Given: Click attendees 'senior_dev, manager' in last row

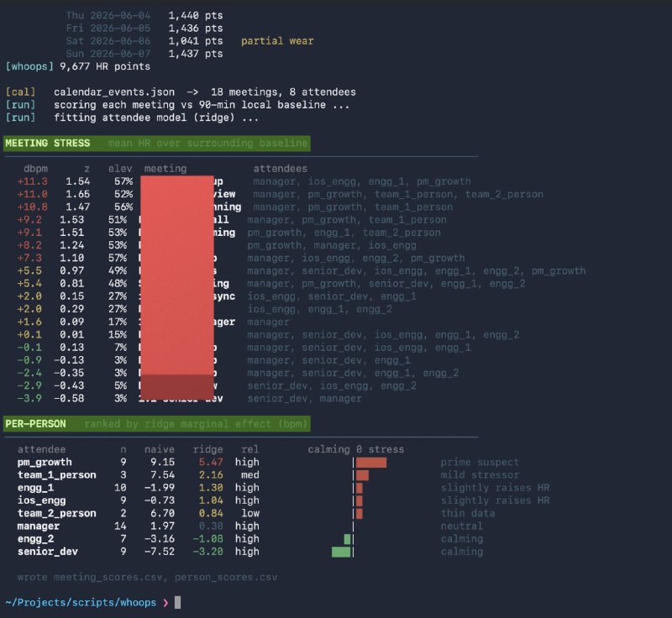Looking at the screenshot, I should [x=304, y=398].
